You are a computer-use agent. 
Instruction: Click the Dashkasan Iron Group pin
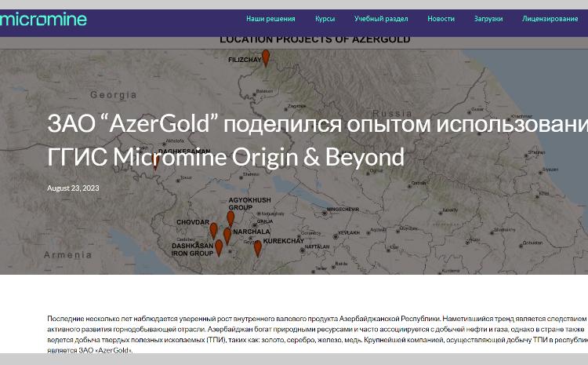click(x=219, y=247)
